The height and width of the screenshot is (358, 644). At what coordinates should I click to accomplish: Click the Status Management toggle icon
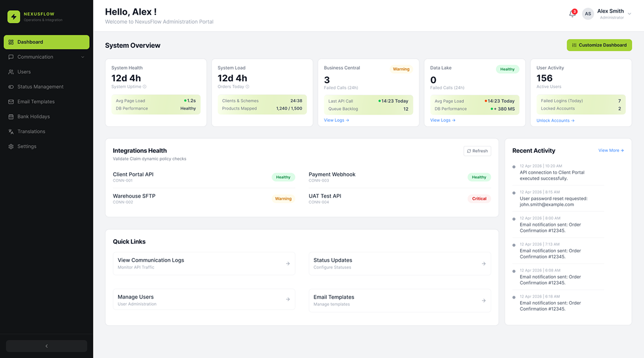(x=11, y=87)
